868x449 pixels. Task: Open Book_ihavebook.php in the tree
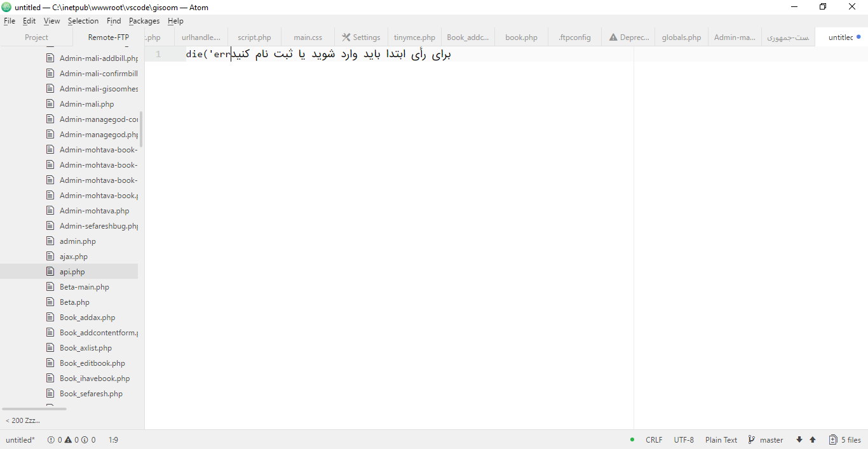95,379
